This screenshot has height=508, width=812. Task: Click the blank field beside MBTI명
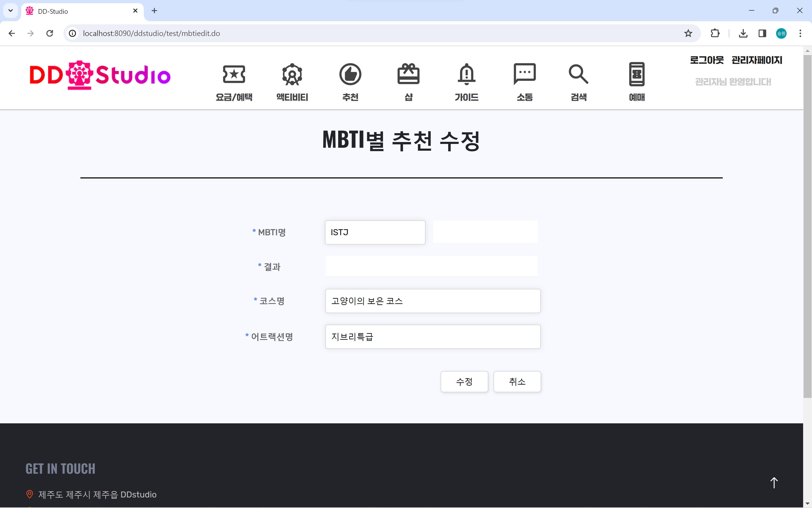point(485,232)
